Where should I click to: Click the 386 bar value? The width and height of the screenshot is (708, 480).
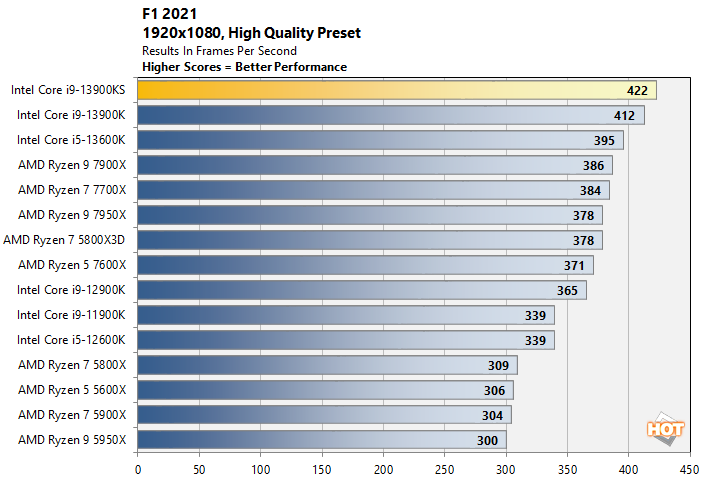tap(593, 166)
